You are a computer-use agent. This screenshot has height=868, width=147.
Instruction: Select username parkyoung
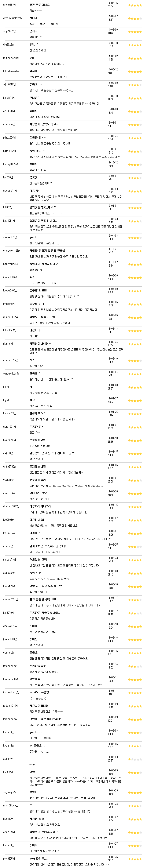click(x=11, y=264)
